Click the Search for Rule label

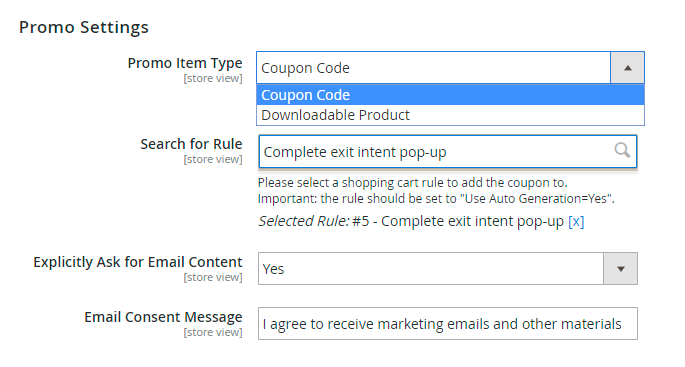coord(191,144)
